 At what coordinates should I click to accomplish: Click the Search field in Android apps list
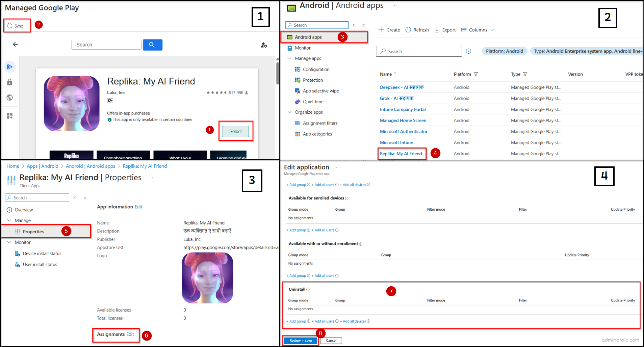coord(419,51)
